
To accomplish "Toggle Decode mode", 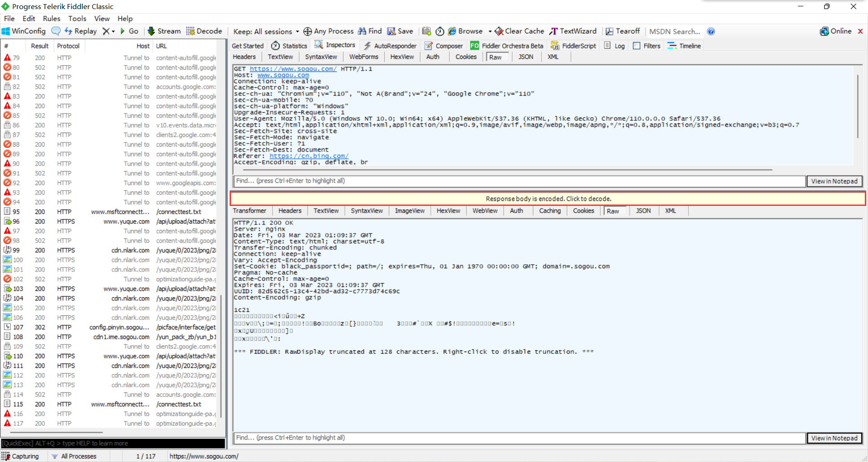I will [x=204, y=31].
